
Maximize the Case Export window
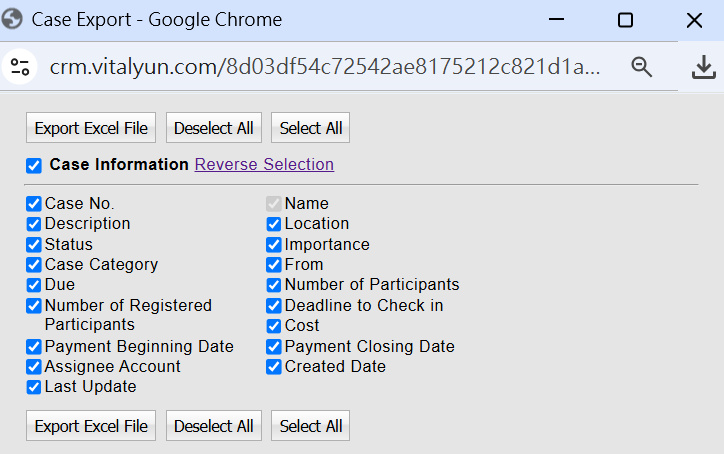(625, 20)
